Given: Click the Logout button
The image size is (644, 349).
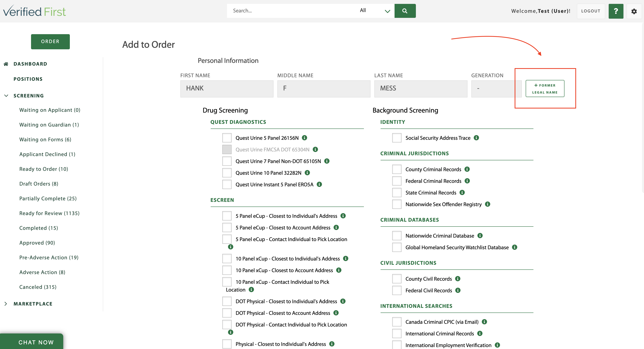Looking at the screenshot, I should 590,11.
